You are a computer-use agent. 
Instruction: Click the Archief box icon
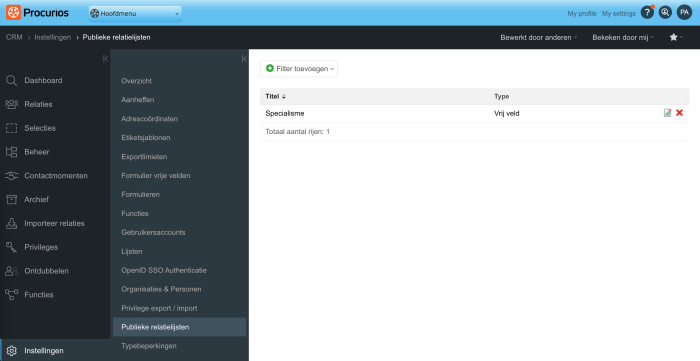[11, 199]
